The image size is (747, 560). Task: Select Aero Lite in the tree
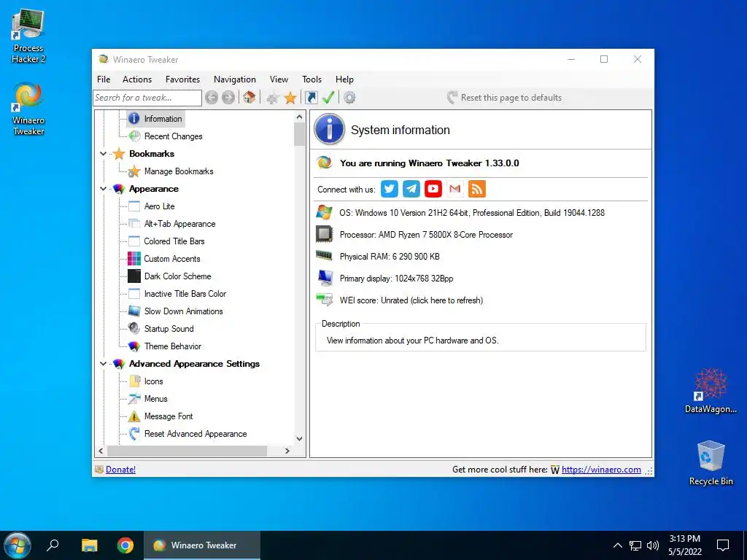pos(159,206)
